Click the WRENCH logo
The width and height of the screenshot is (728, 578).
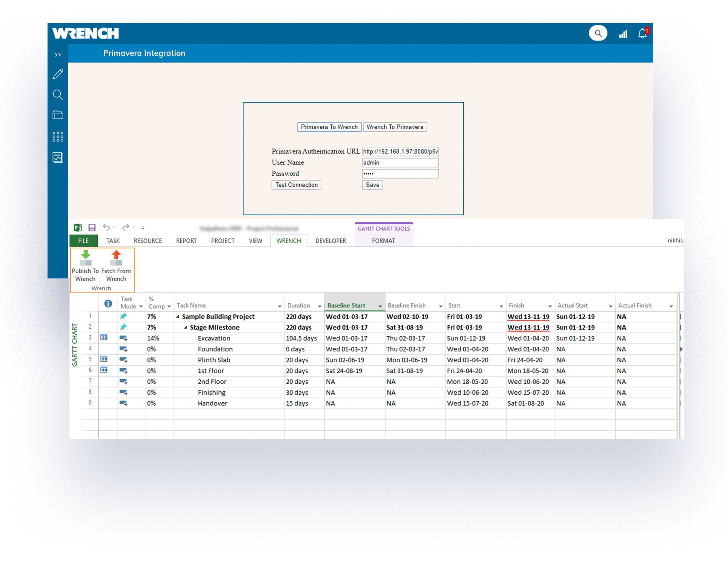86,34
